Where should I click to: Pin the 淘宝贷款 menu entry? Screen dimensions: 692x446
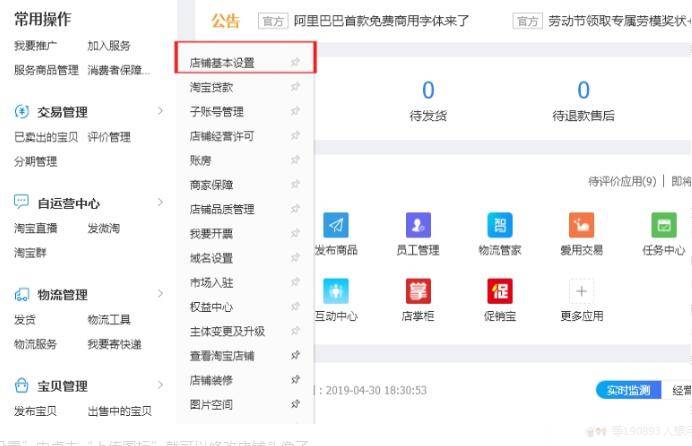[x=295, y=87]
